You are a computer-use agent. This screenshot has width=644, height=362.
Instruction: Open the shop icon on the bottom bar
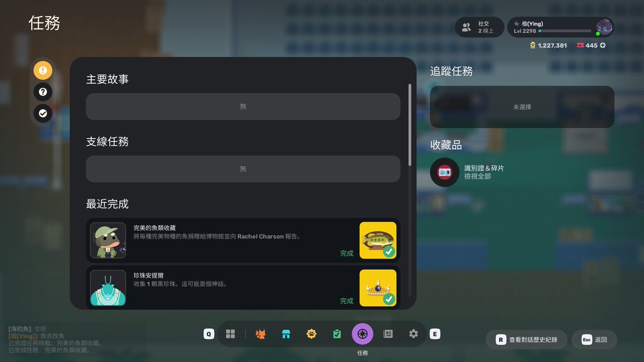pyautogui.click(x=286, y=333)
